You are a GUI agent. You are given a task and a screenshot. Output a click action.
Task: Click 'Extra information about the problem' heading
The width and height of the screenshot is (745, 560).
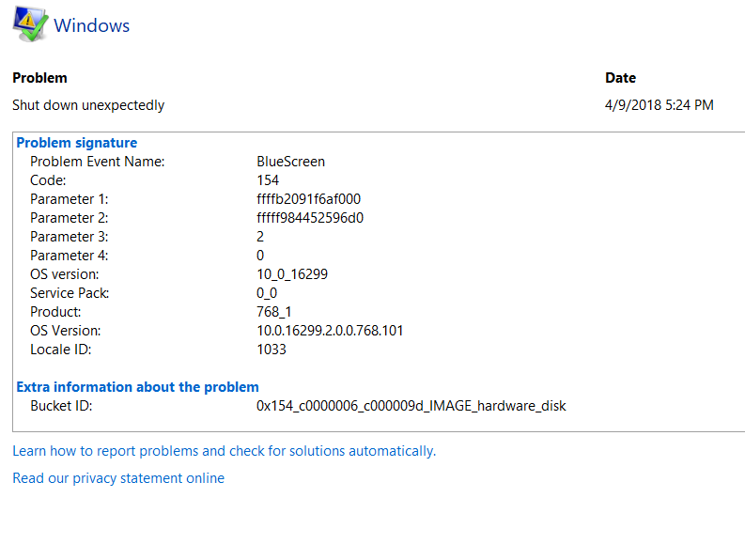point(138,387)
